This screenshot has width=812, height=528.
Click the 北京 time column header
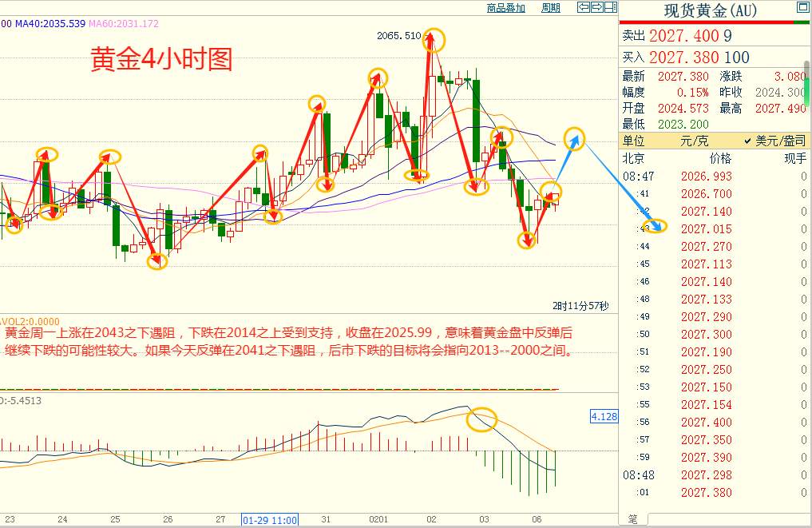[633, 158]
